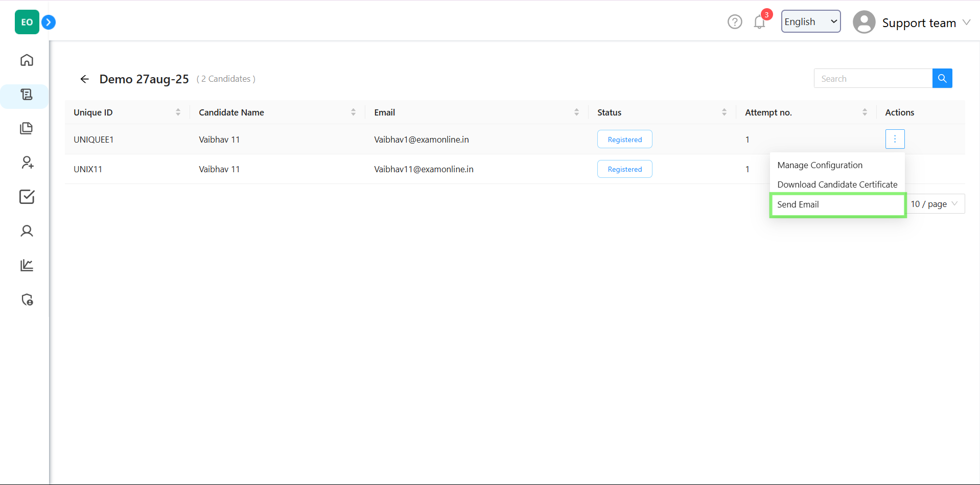
Task: Click the three-dot actions button for UNIQUEE1
Action: tap(895, 139)
